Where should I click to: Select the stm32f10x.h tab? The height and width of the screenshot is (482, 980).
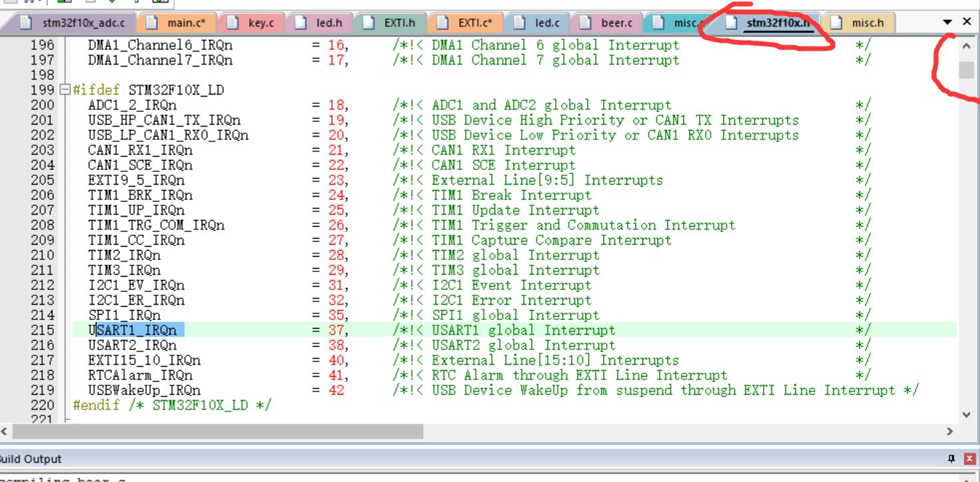[x=771, y=23]
